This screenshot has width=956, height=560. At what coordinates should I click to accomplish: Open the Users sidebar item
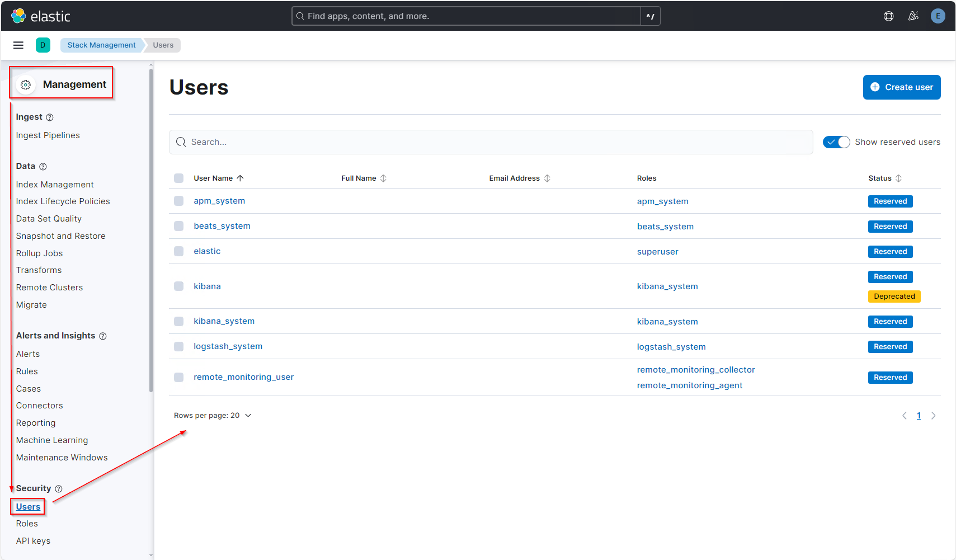29,507
